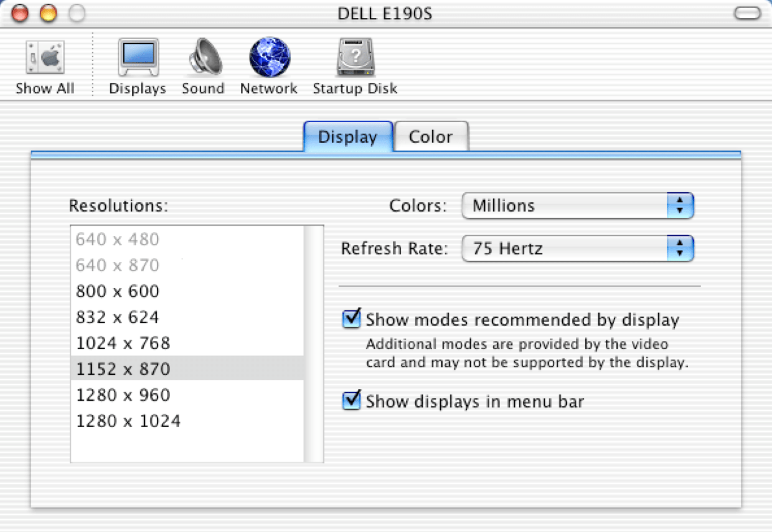This screenshot has width=772, height=532.
Task: Click the resolutions list scrollbar track
Action: point(313,344)
